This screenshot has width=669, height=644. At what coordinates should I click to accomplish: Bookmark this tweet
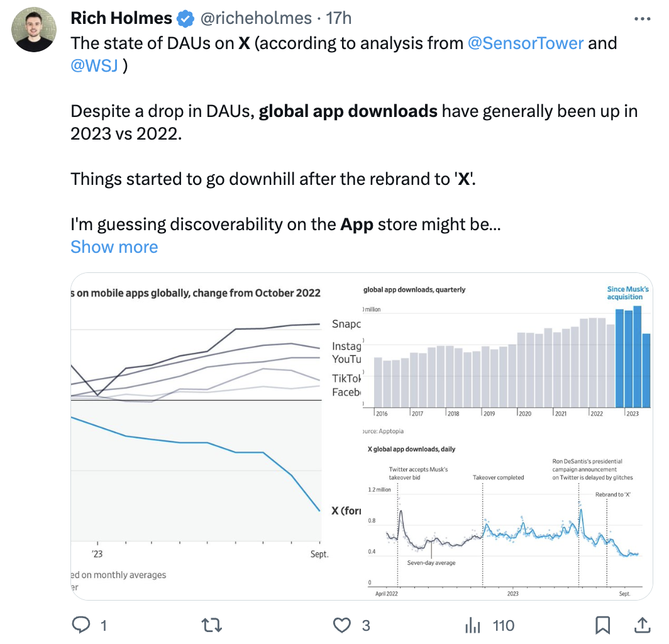(x=602, y=625)
